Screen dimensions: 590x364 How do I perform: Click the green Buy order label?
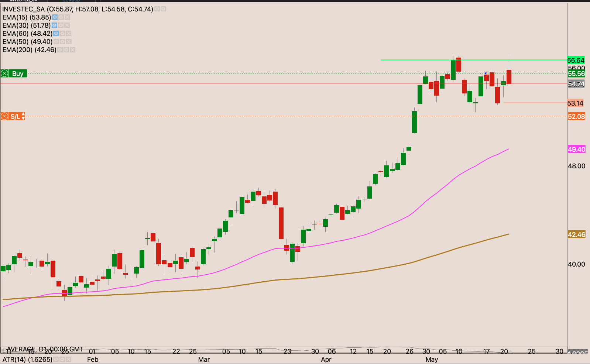(17, 73)
